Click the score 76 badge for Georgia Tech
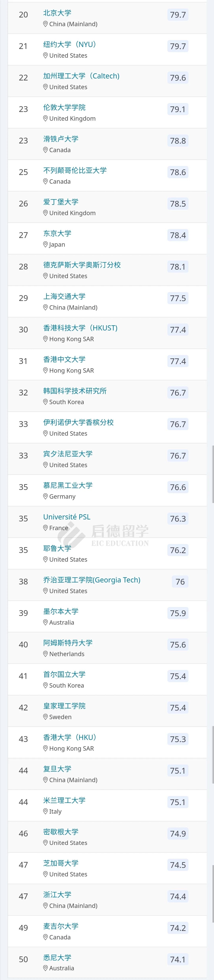 [180, 582]
